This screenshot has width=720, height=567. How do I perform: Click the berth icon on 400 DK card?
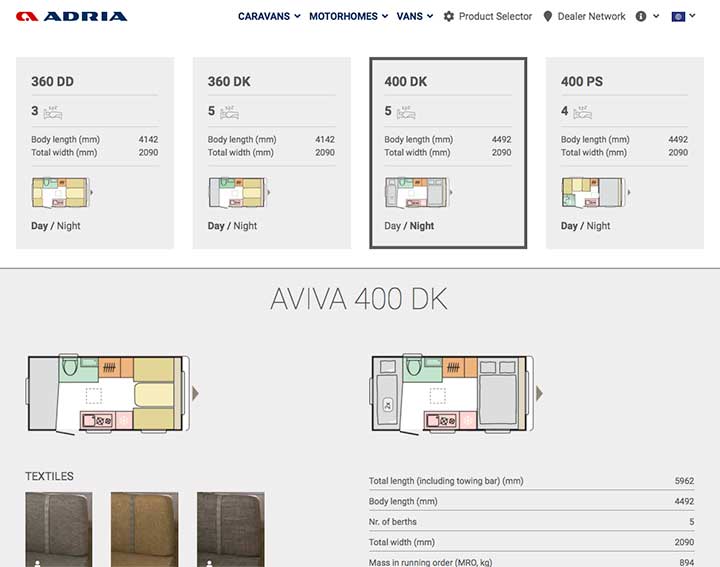[406, 112]
